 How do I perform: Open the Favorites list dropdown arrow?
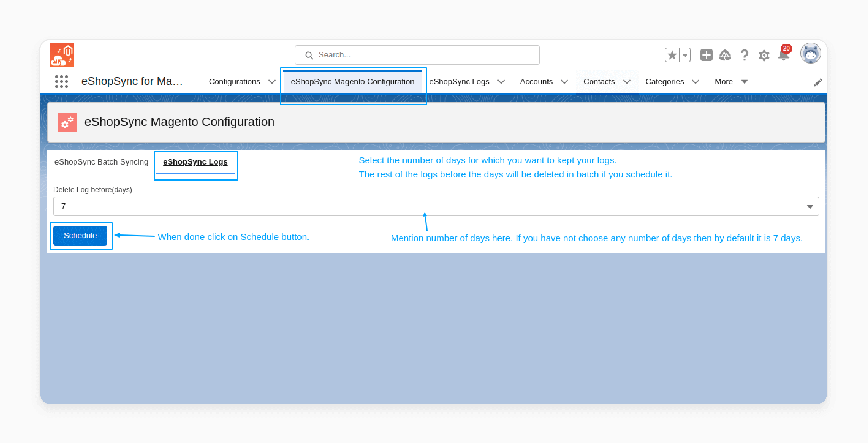[x=685, y=55]
